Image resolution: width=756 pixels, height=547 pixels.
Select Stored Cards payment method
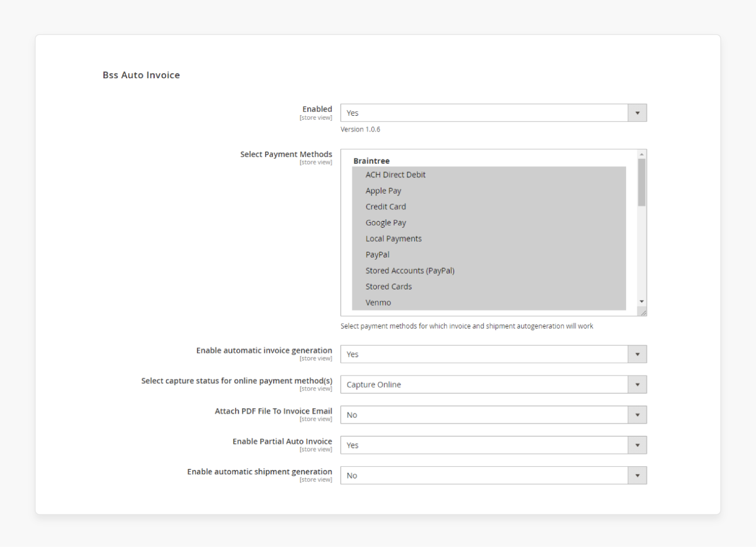[489, 287]
